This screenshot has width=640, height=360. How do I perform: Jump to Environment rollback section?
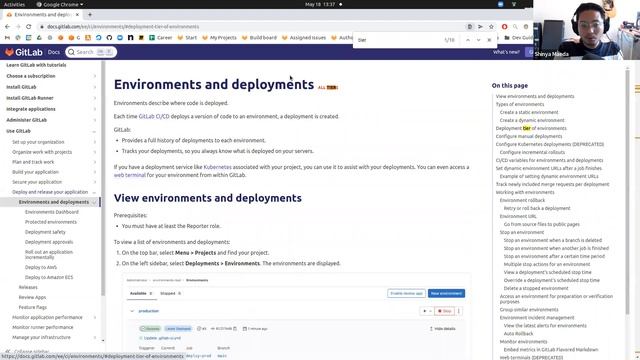(522, 200)
